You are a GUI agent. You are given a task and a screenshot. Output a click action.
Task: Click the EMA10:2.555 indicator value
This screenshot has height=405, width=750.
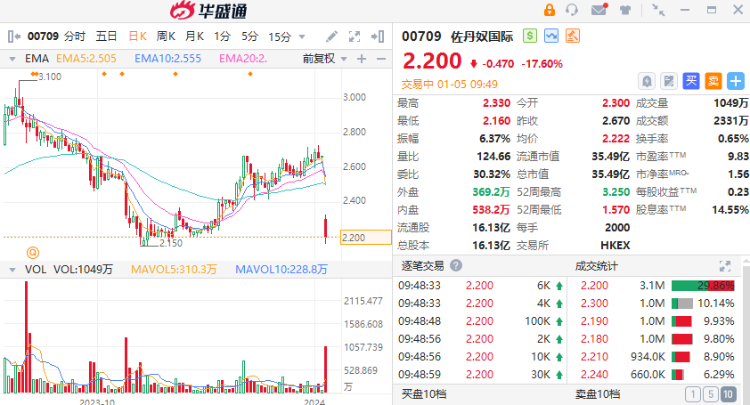coord(167,59)
